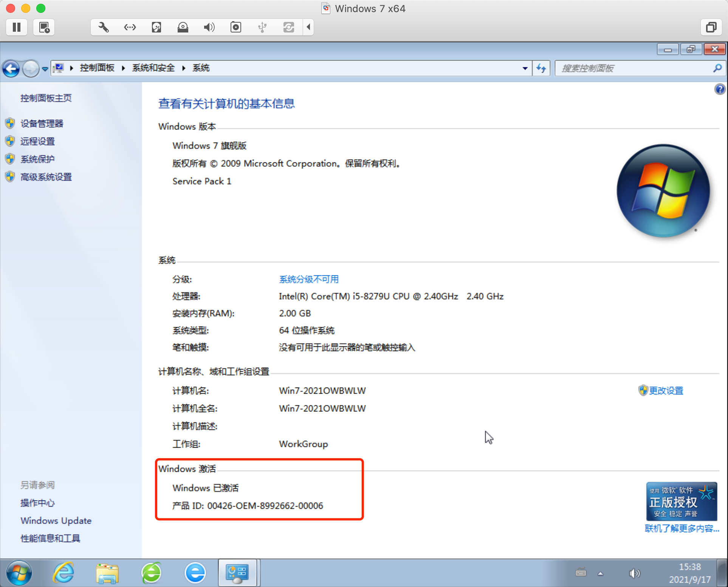Open 高级系统设置
Image resolution: width=728 pixels, height=587 pixels.
46,177
